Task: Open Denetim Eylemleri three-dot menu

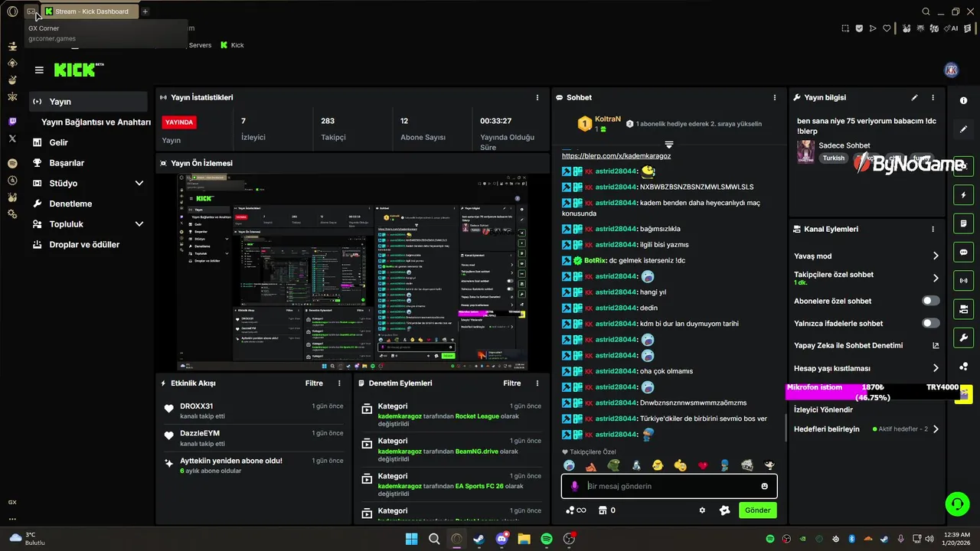Action: point(537,383)
